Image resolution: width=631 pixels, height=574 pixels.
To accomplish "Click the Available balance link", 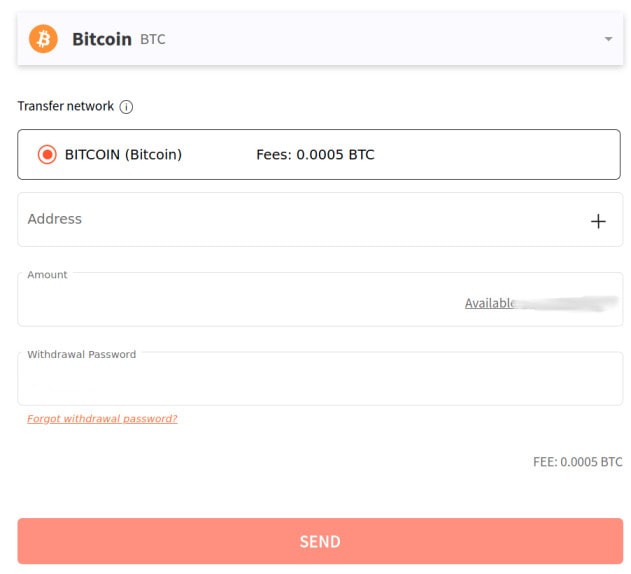I will [x=490, y=303].
